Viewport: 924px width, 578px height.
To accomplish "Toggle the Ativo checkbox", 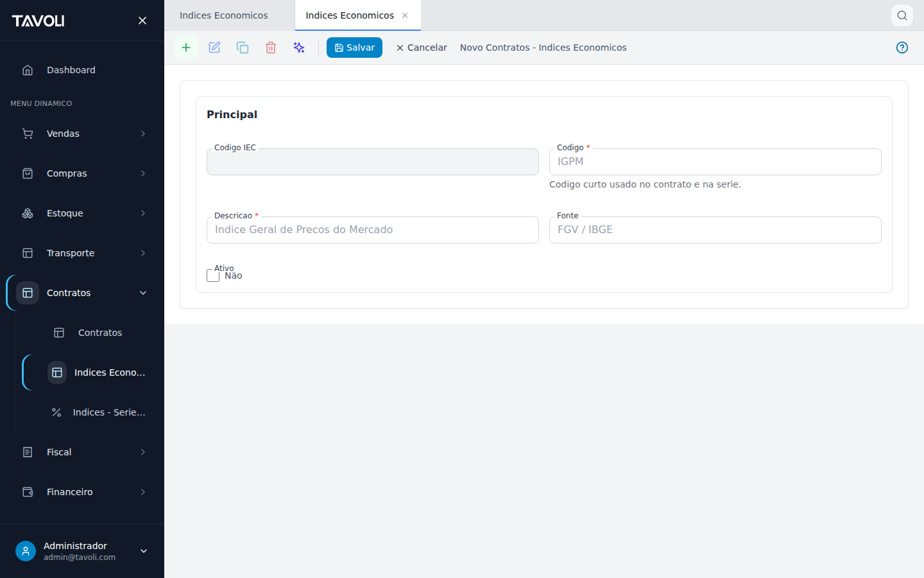I will 213,276.
